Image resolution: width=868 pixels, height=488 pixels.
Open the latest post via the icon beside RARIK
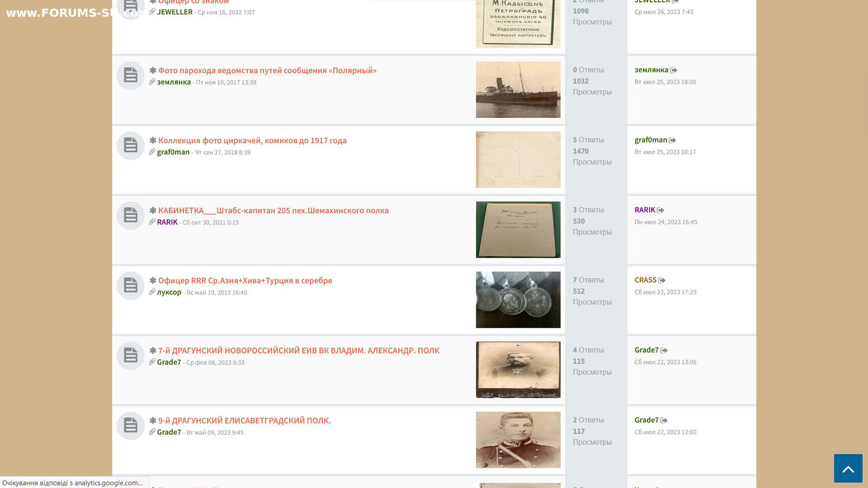coord(660,210)
